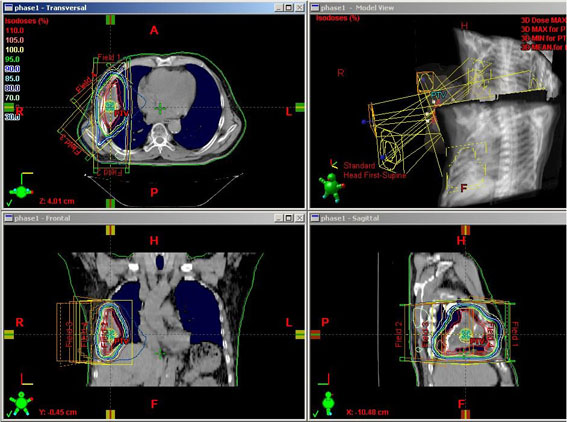Screen dimensions: 567x422
Task: Click the top slice position marker in Transversal
Action: (110, 20)
